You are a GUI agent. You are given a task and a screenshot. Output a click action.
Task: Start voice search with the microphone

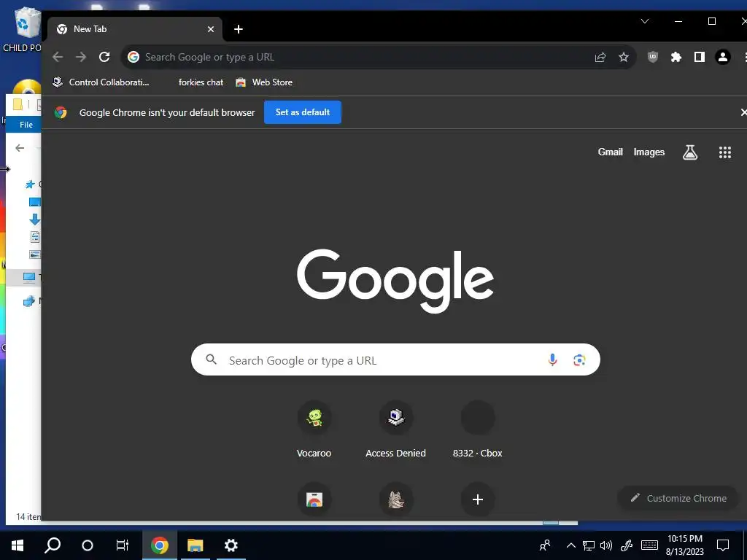553,359
